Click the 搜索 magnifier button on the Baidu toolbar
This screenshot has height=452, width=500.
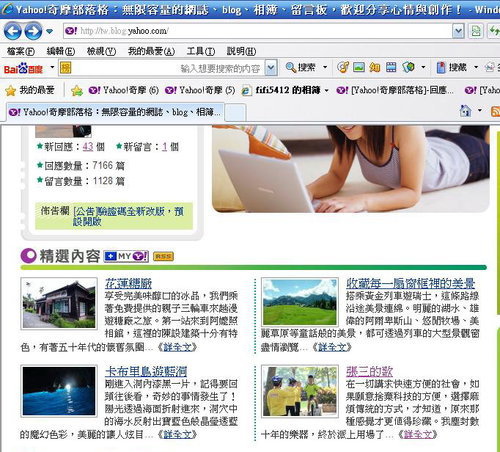coord(300,68)
